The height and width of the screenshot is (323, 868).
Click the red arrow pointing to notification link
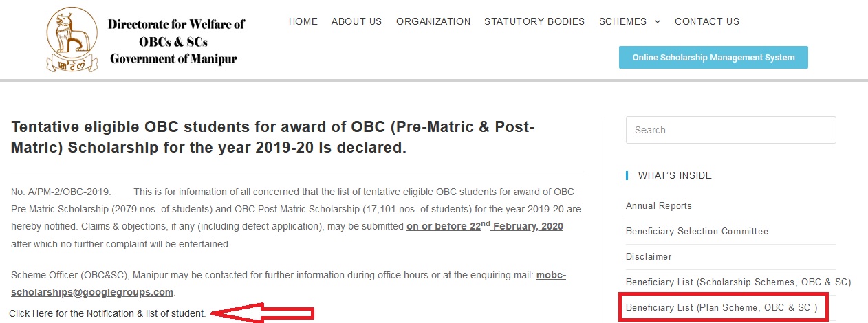pyautogui.click(x=262, y=313)
